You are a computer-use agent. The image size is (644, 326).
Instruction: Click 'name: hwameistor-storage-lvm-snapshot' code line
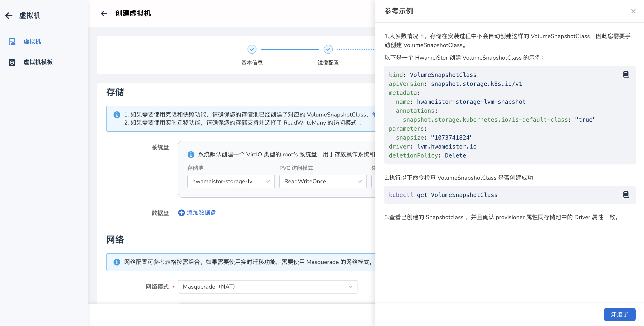point(460,102)
